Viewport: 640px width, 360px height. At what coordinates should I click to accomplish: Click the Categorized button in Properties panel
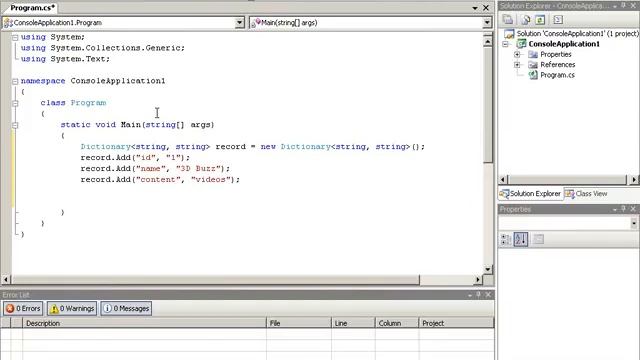(x=506, y=239)
